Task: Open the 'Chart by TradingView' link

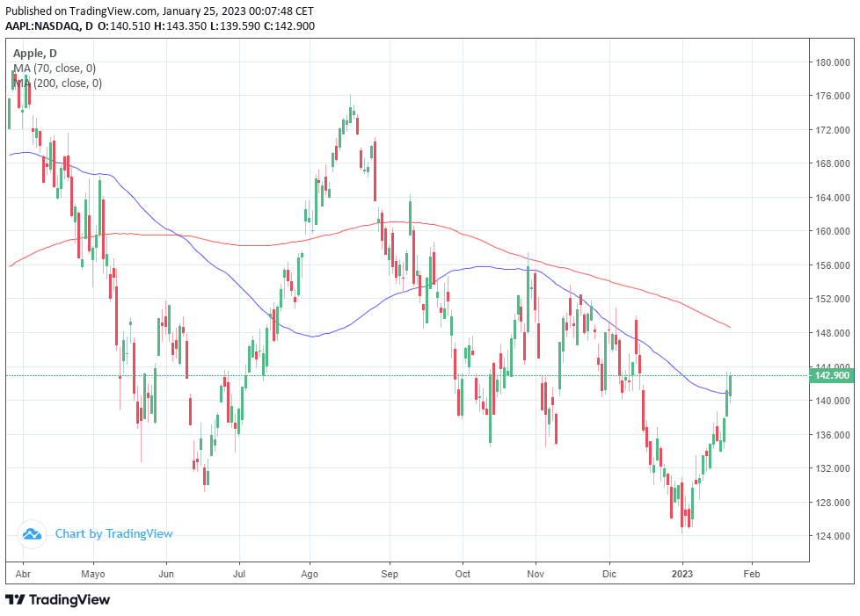Action: point(113,533)
